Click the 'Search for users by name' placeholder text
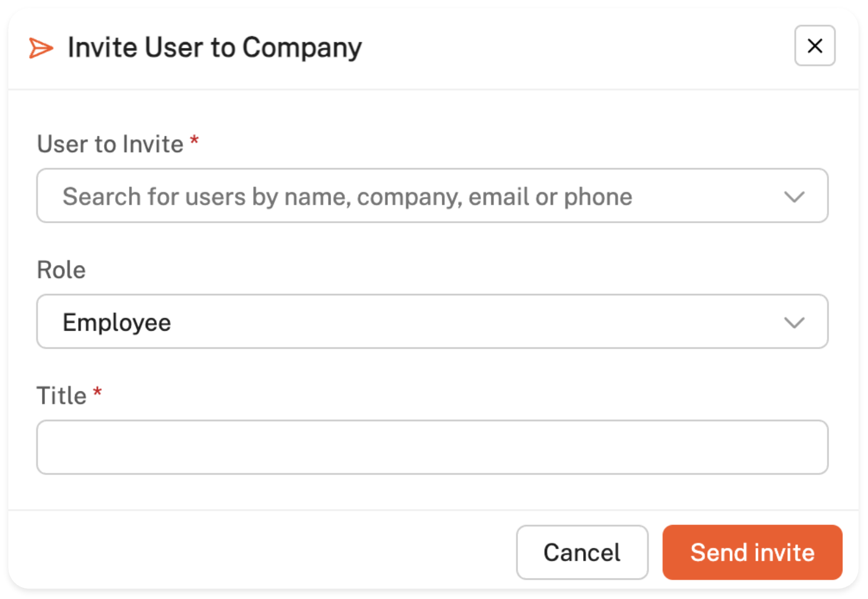This screenshot has height=599, width=868. [x=347, y=197]
